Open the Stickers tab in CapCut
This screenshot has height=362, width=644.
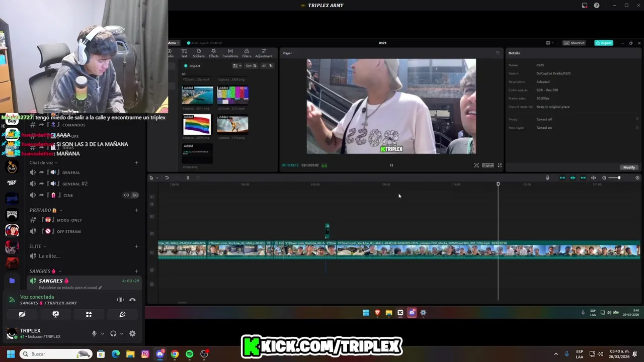click(x=199, y=53)
